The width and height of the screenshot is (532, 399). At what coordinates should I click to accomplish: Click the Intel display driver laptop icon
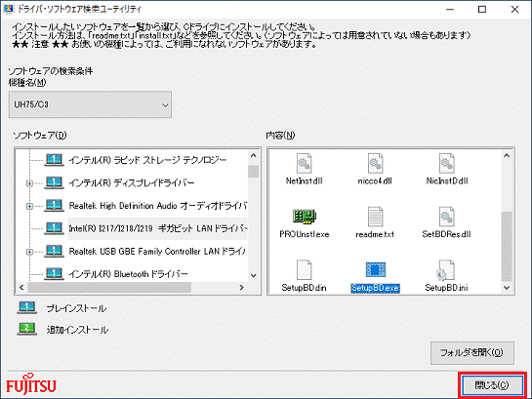(x=54, y=182)
